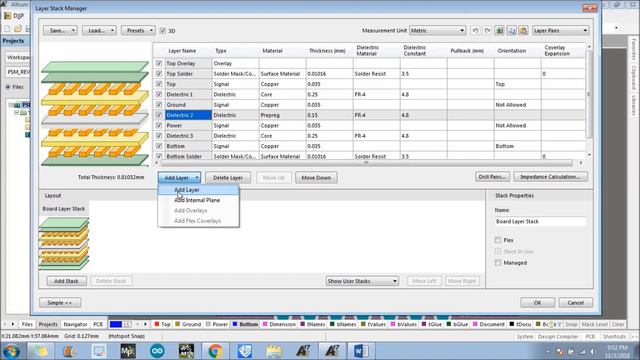Click Cancel in Layer Stack Manager

click(x=575, y=302)
